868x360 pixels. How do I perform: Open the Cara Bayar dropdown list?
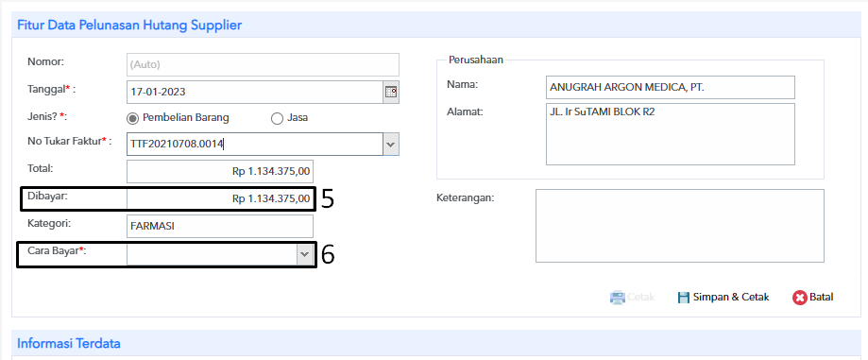pyautogui.click(x=304, y=253)
